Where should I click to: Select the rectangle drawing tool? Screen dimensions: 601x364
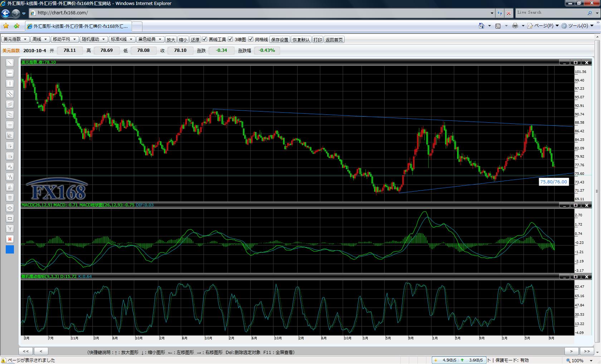tap(10, 218)
